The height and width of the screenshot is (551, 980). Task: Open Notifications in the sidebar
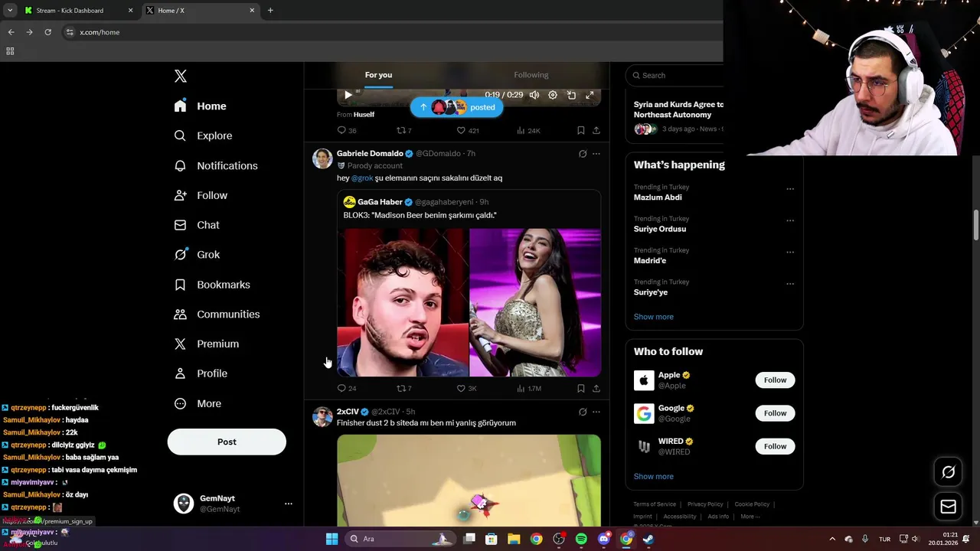pos(216,165)
